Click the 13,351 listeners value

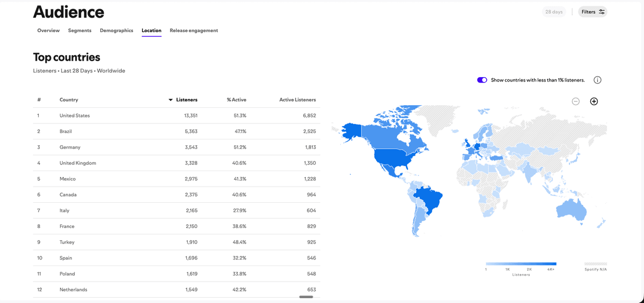[191, 115]
